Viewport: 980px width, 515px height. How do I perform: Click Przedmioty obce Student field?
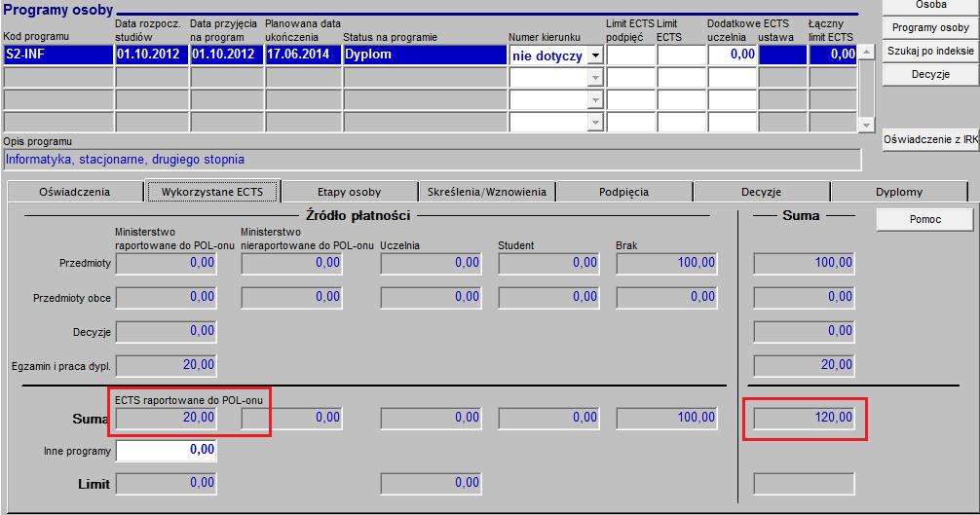(548, 297)
